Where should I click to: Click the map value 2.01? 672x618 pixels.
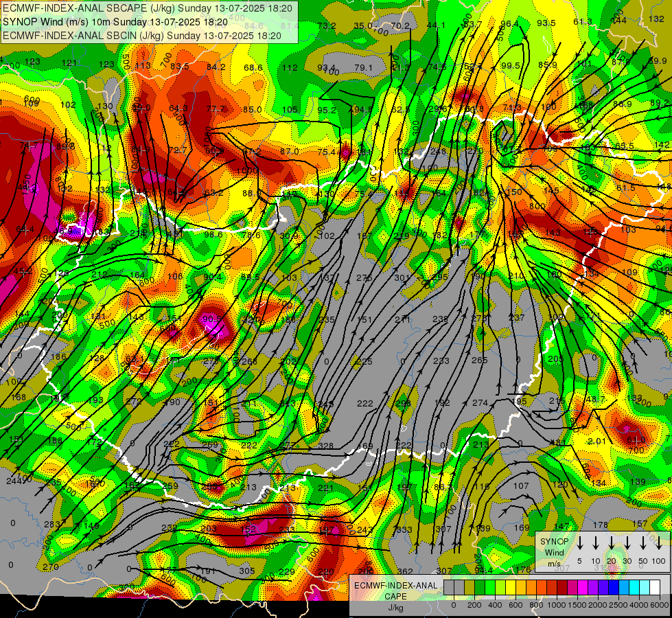pos(596,442)
